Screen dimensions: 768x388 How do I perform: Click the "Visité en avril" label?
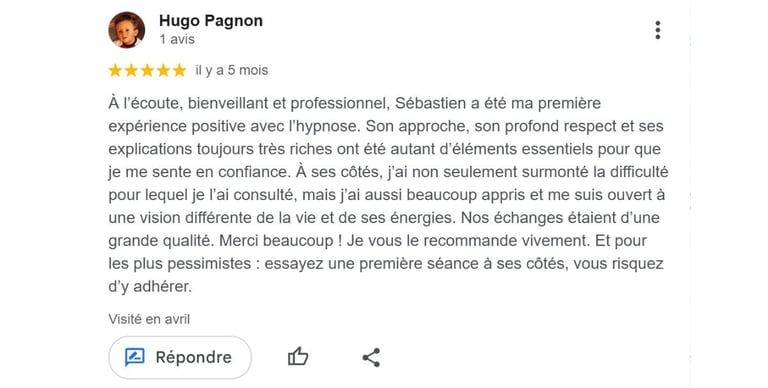[149, 319]
